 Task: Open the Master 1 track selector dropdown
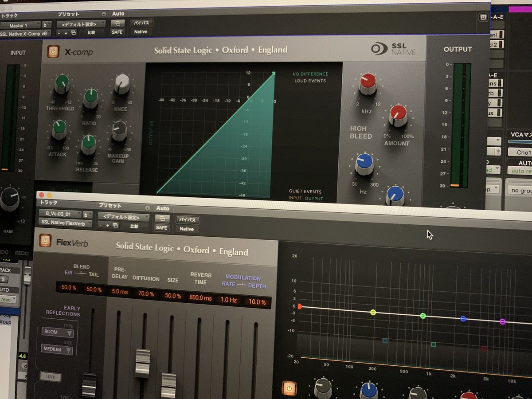20,25
